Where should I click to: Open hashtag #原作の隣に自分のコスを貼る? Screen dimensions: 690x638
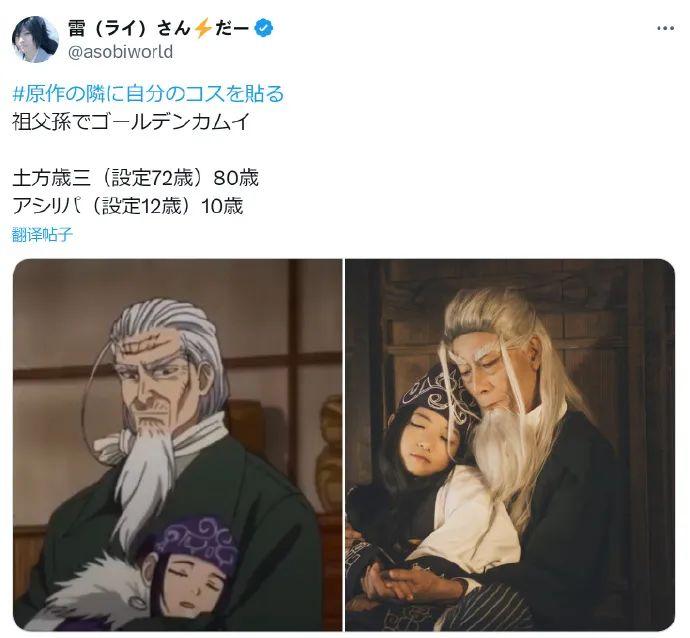[148, 94]
